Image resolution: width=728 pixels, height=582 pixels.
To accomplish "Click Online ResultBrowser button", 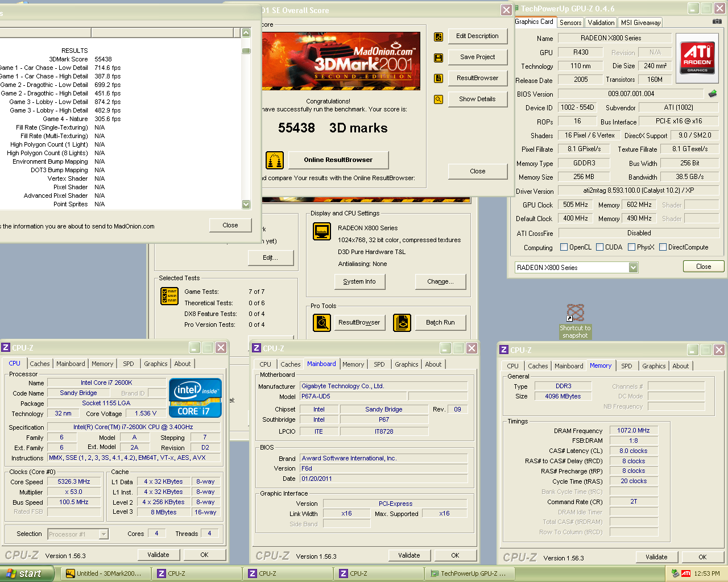I will [338, 160].
